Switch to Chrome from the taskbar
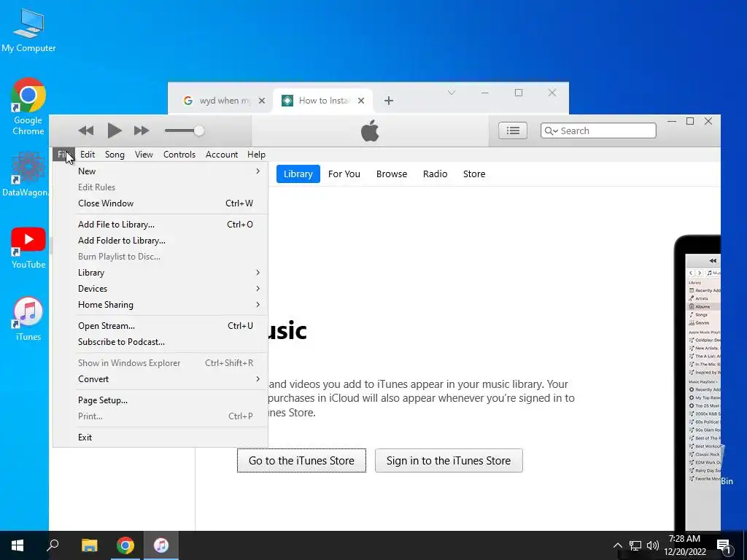747x560 pixels. [125, 545]
